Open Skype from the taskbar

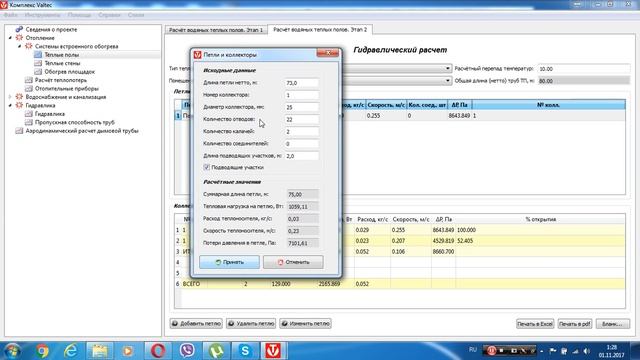pos(245,351)
